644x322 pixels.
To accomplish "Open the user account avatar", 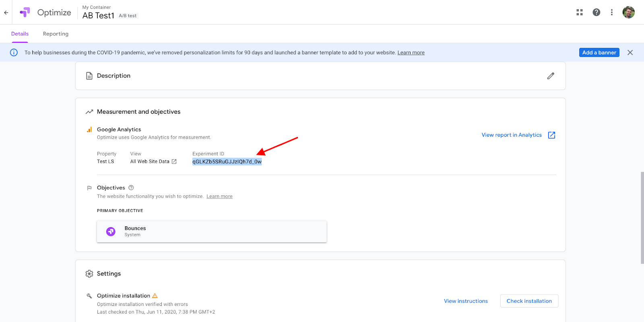I will (629, 12).
